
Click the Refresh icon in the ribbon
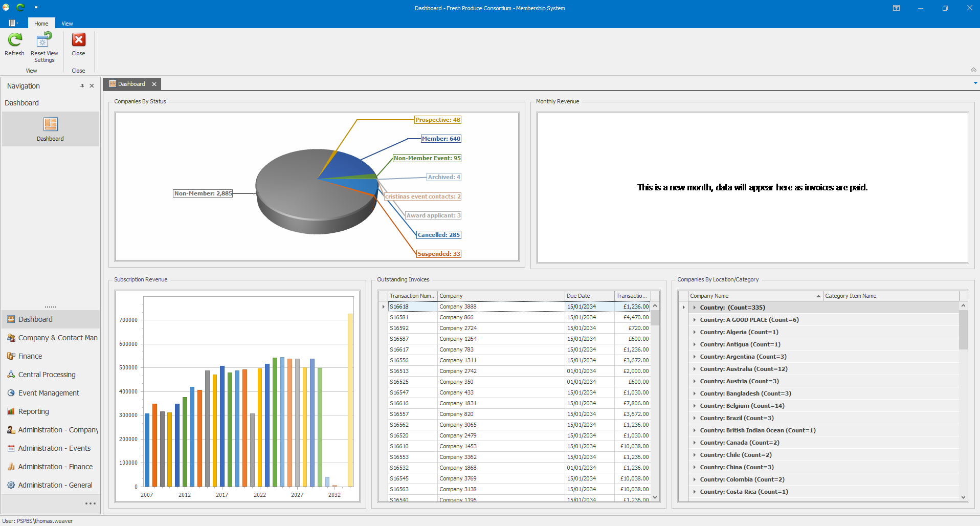pos(15,40)
